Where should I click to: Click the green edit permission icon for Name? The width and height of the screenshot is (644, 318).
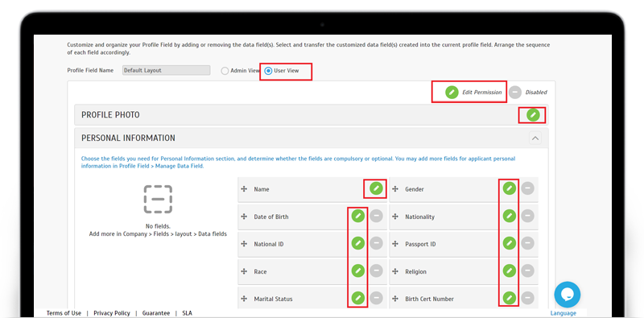(x=376, y=188)
